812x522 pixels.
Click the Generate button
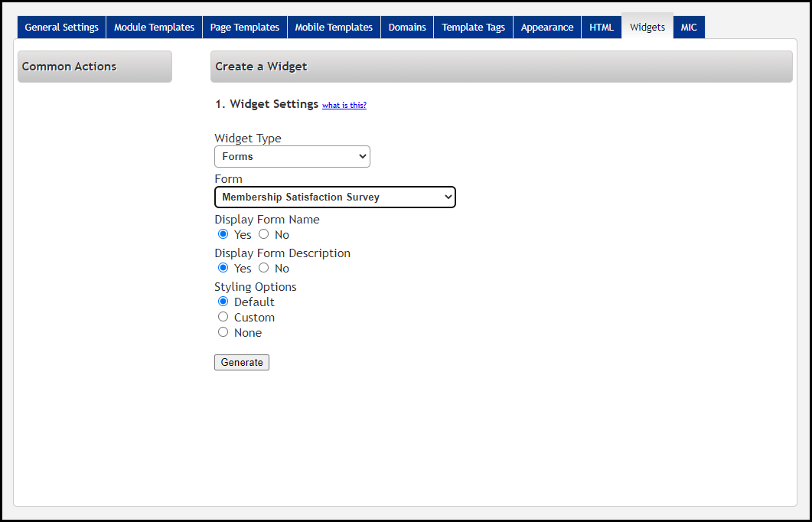point(242,362)
